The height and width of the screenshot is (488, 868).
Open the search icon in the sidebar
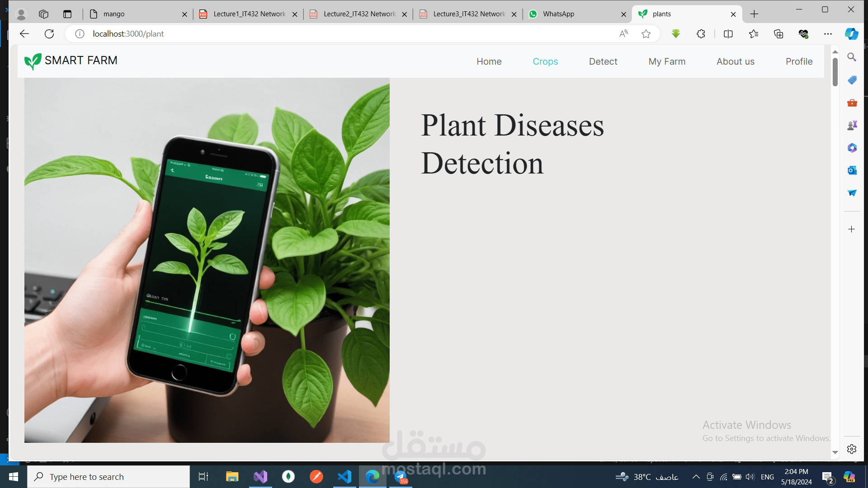[x=852, y=57]
